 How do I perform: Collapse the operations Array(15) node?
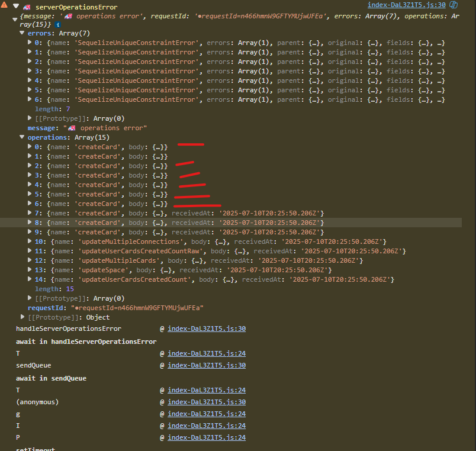point(22,138)
